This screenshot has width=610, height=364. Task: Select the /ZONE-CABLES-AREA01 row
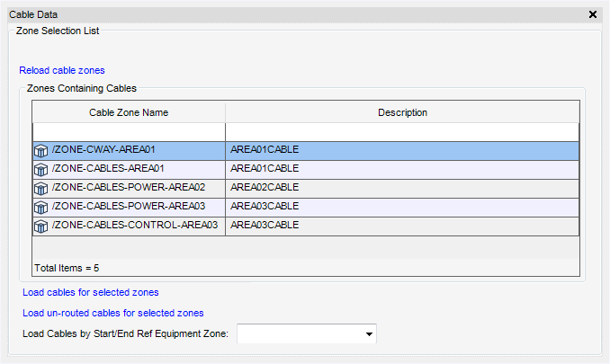(306, 170)
